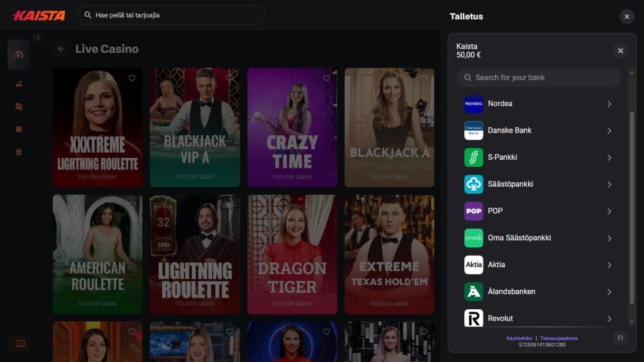Click bank list scroll-up arrow
Screen dimensions: 644x362
coord(632,72)
